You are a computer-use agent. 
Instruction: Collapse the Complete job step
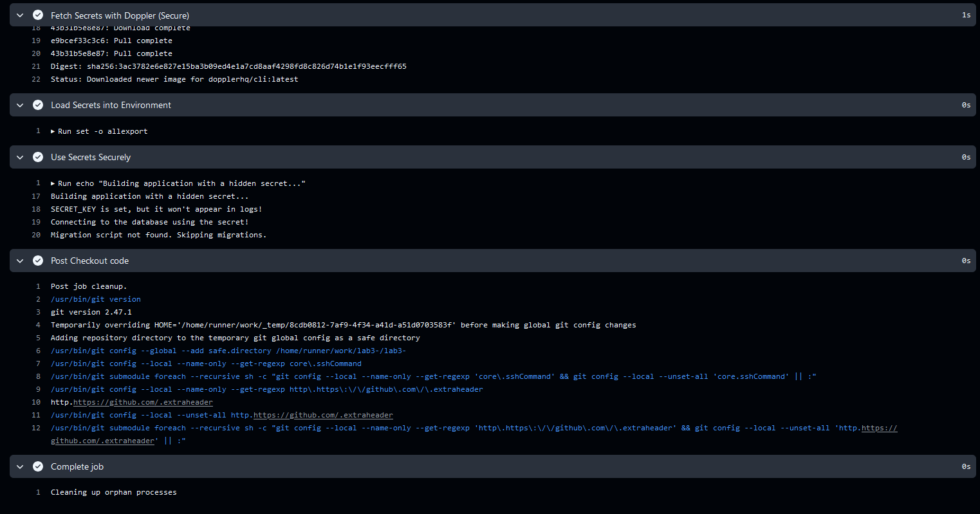point(20,466)
